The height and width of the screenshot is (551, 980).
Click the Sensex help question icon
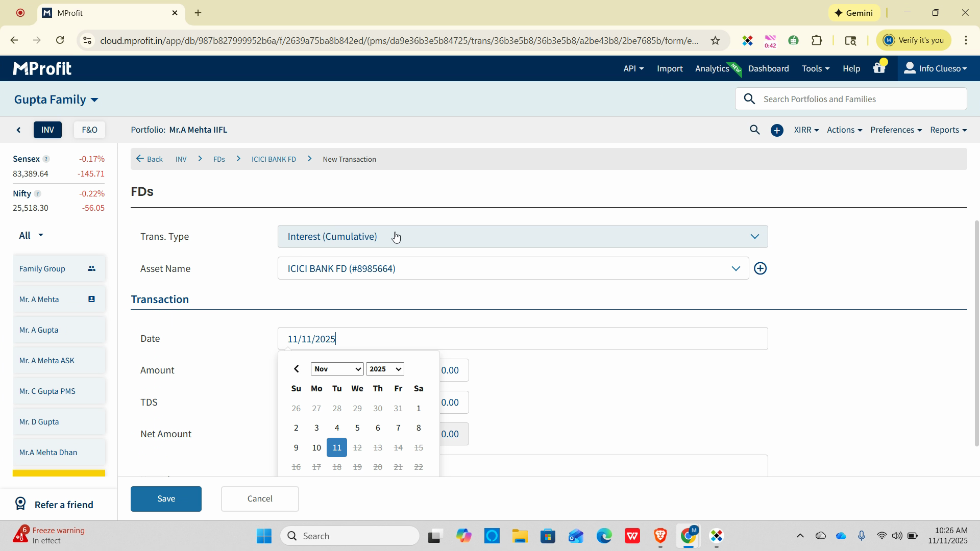pyautogui.click(x=46, y=159)
